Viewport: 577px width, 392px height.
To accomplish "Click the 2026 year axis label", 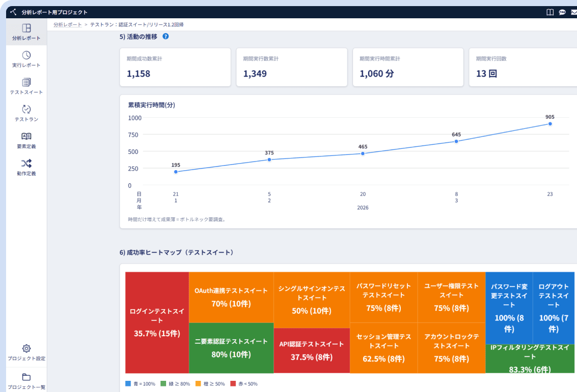I will click(x=363, y=208).
